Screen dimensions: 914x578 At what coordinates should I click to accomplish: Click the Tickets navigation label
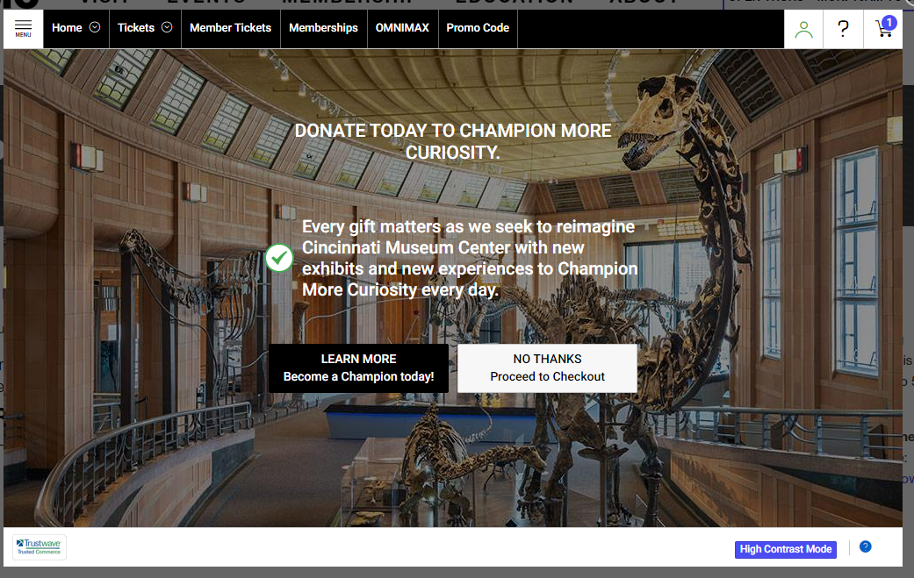[136, 28]
